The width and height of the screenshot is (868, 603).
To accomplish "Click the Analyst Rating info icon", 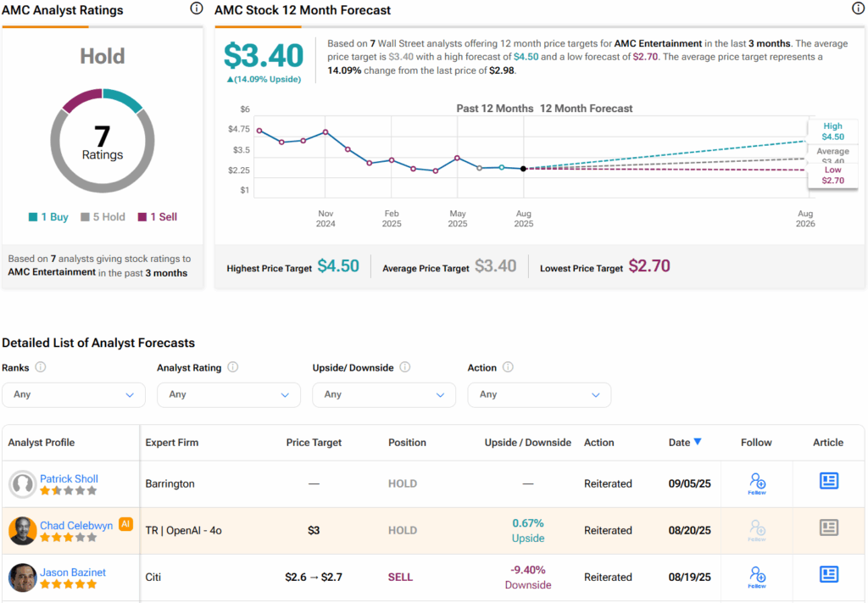I will 233,367.
